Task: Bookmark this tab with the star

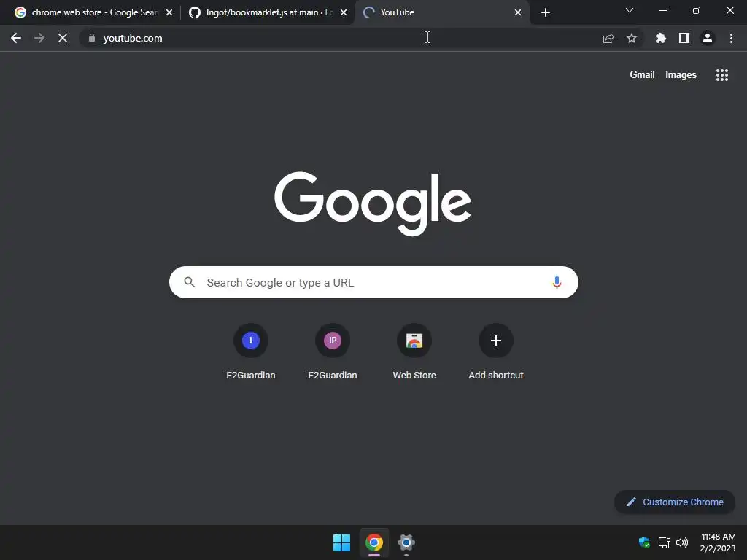Action: click(x=632, y=38)
